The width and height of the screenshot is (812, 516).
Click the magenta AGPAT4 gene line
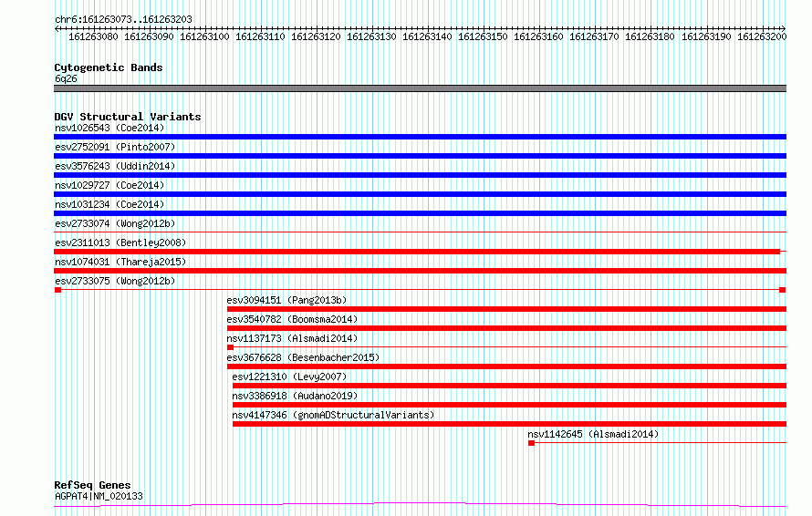(420, 505)
